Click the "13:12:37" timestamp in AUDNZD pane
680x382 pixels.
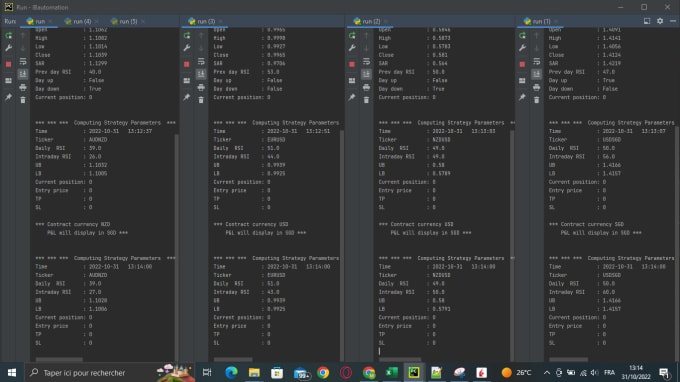point(140,131)
